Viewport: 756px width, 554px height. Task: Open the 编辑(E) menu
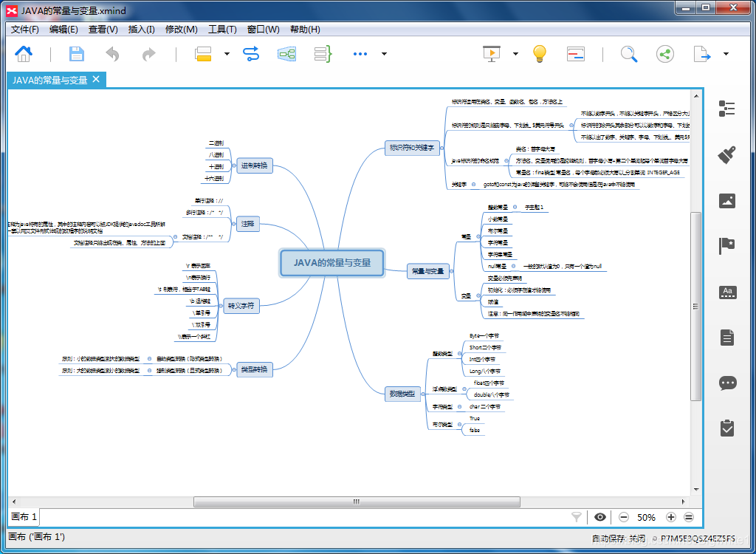[x=63, y=30]
